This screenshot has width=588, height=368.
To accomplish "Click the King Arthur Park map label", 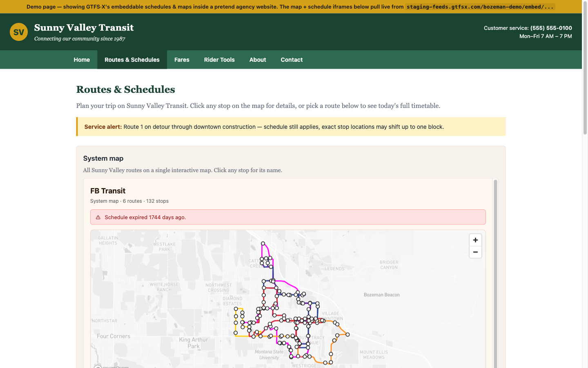I will (194, 343).
